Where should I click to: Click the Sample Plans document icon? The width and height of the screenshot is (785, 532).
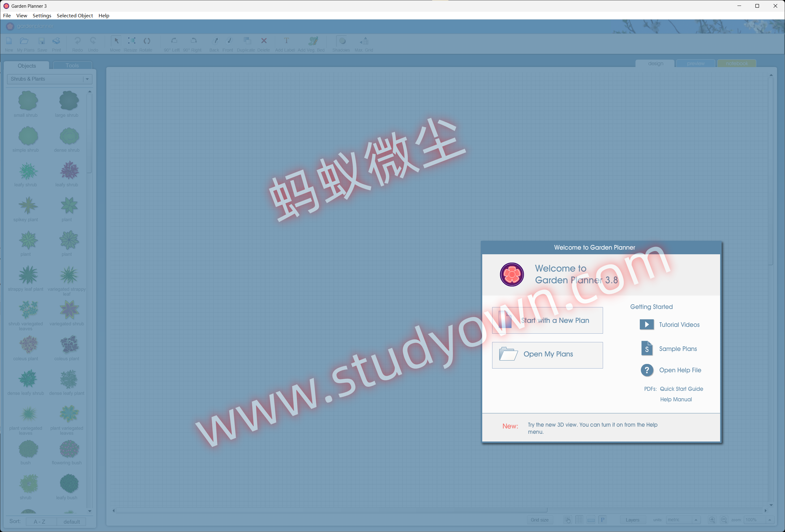[x=647, y=348]
